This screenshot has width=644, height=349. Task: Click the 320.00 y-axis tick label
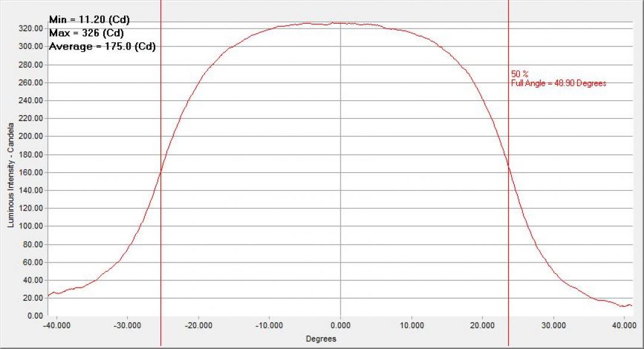[31, 29]
